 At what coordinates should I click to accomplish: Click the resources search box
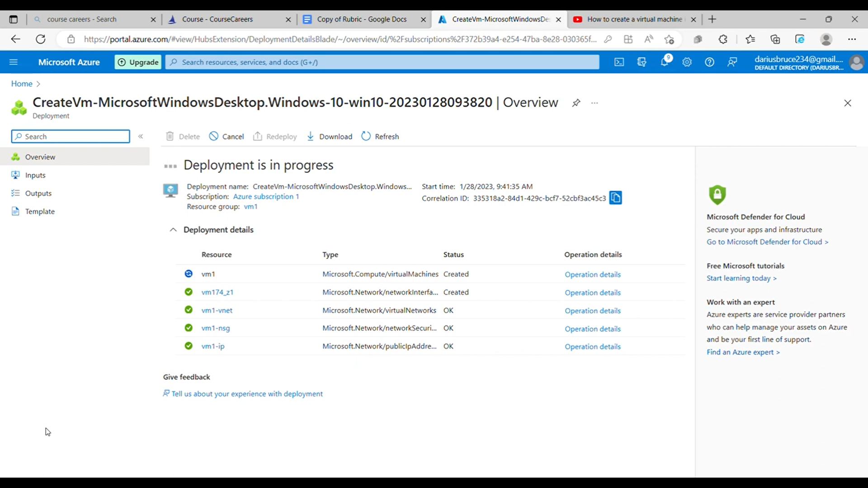[x=382, y=62]
